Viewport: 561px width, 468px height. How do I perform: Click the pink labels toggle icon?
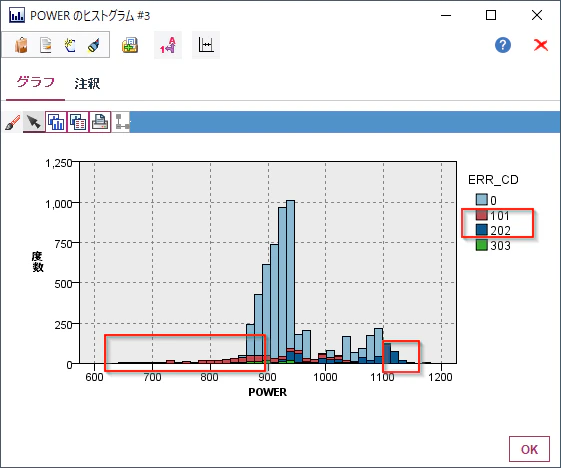(168, 45)
